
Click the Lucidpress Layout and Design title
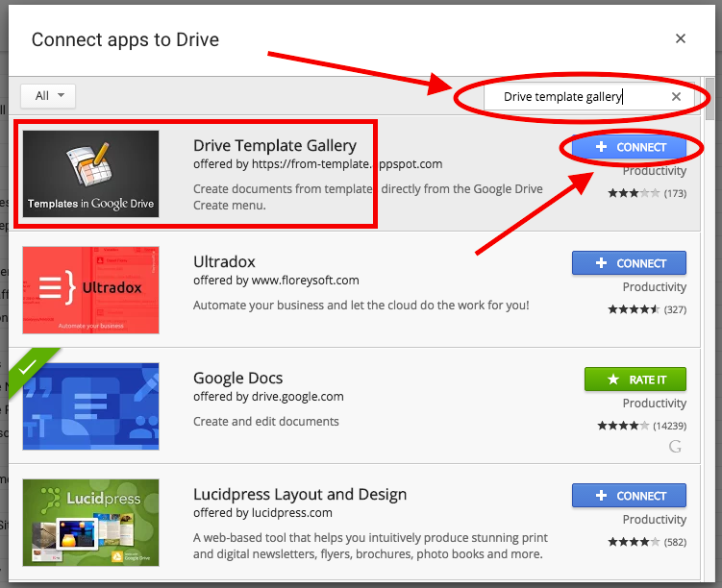pyautogui.click(x=300, y=495)
